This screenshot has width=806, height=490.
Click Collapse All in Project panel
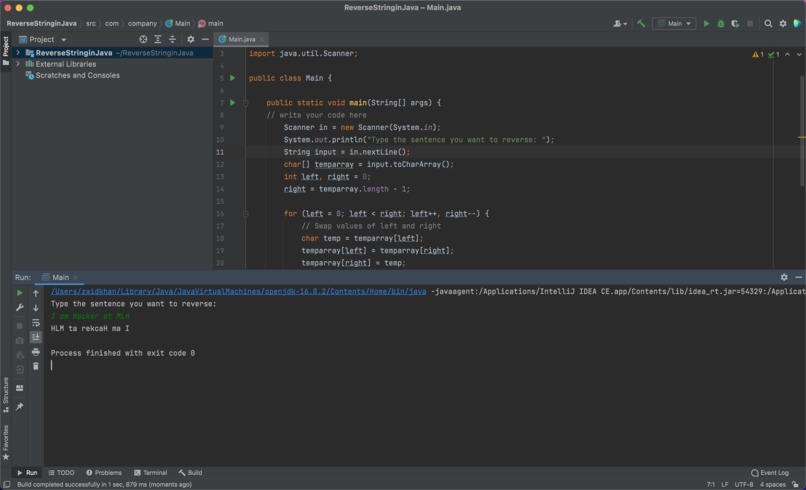[172, 39]
